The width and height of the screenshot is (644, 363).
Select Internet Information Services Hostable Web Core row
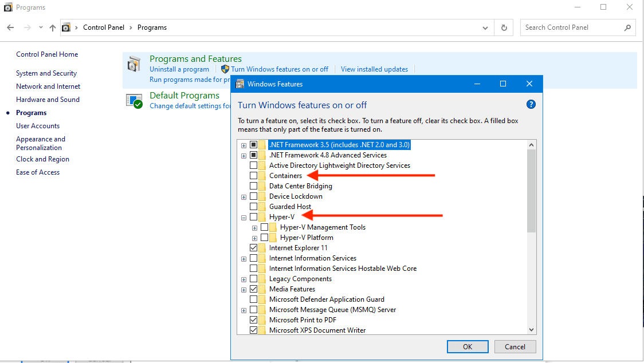[343, 268]
